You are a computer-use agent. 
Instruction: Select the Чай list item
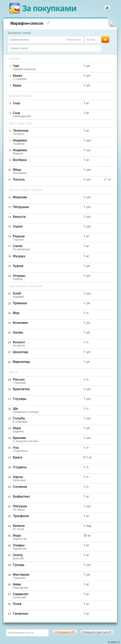pyautogui.click(x=60, y=68)
